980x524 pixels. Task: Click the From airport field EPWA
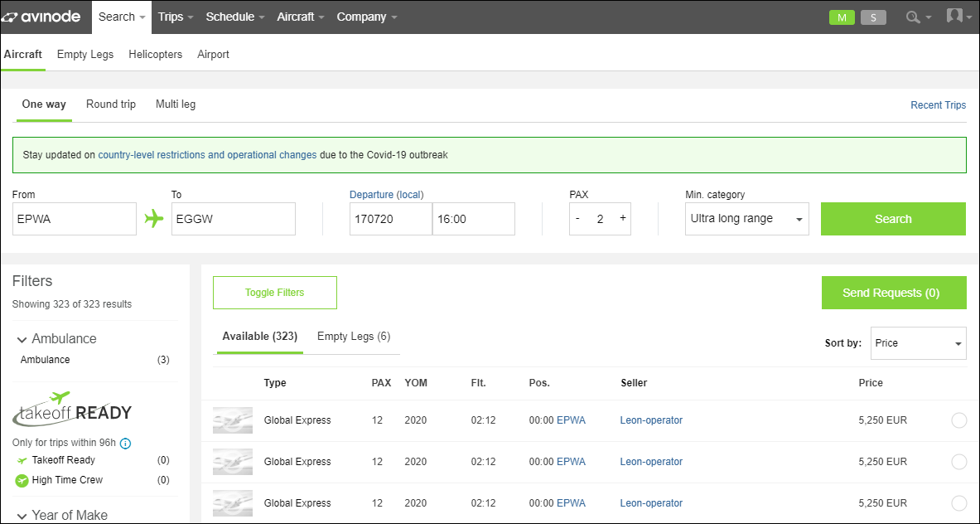[75, 219]
